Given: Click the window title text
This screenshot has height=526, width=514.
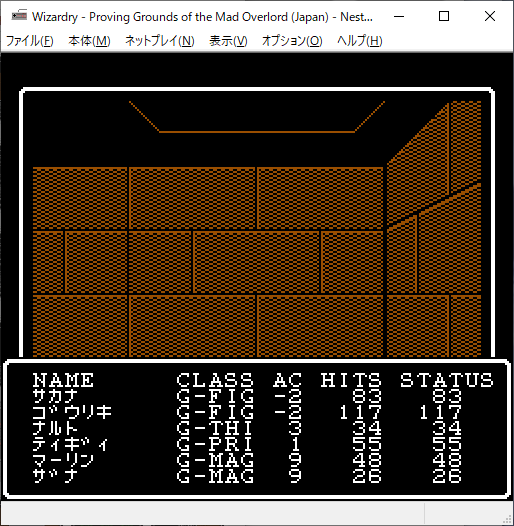Looking at the screenshot, I should click(x=202, y=16).
